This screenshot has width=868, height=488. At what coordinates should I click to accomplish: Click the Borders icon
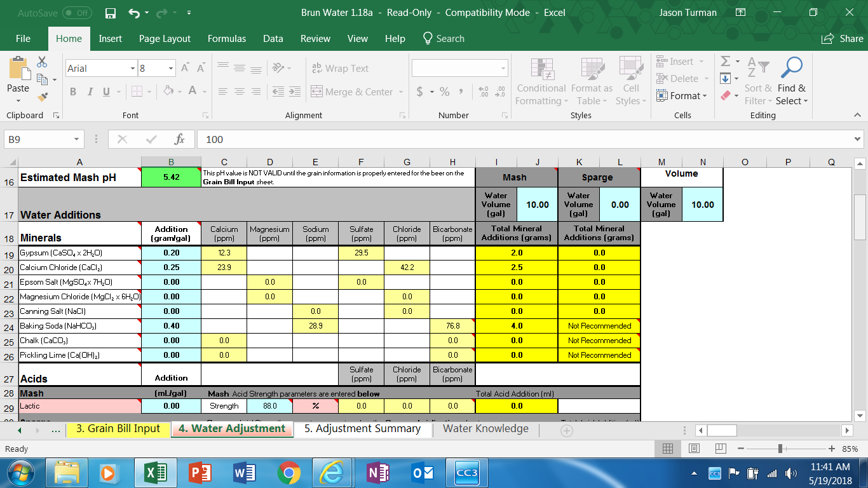point(137,92)
